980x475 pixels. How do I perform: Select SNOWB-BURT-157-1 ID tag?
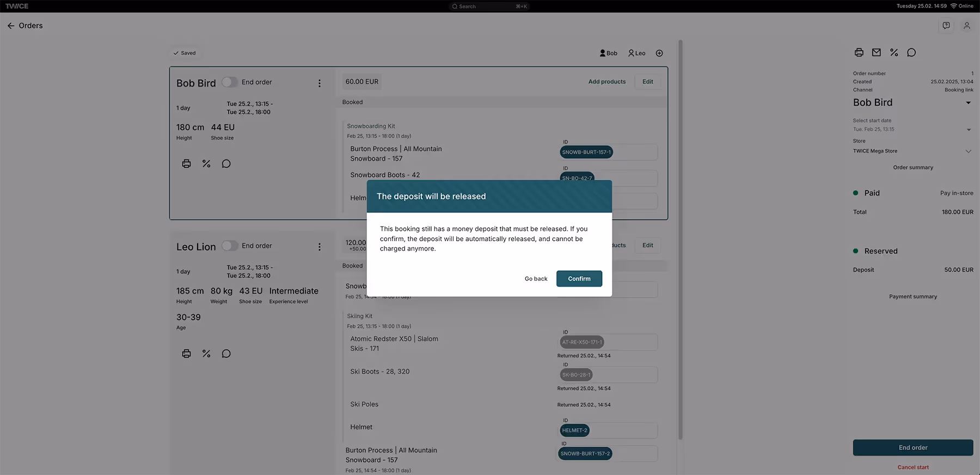586,152
